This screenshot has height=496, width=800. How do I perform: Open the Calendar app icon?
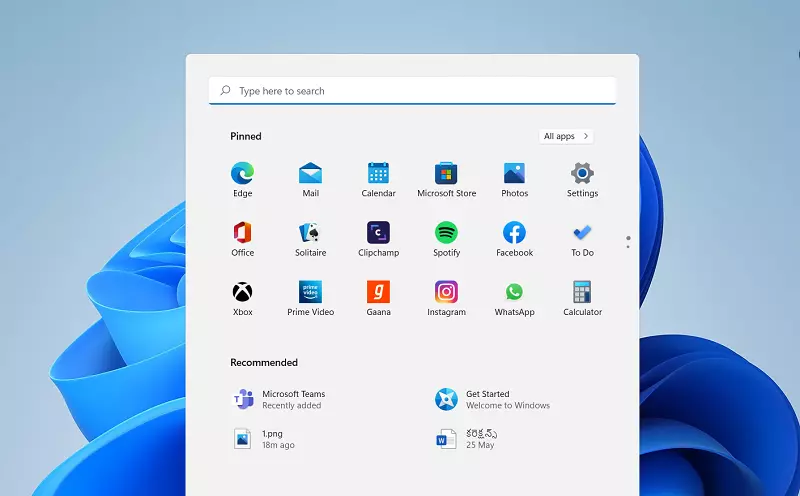click(x=378, y=174)
